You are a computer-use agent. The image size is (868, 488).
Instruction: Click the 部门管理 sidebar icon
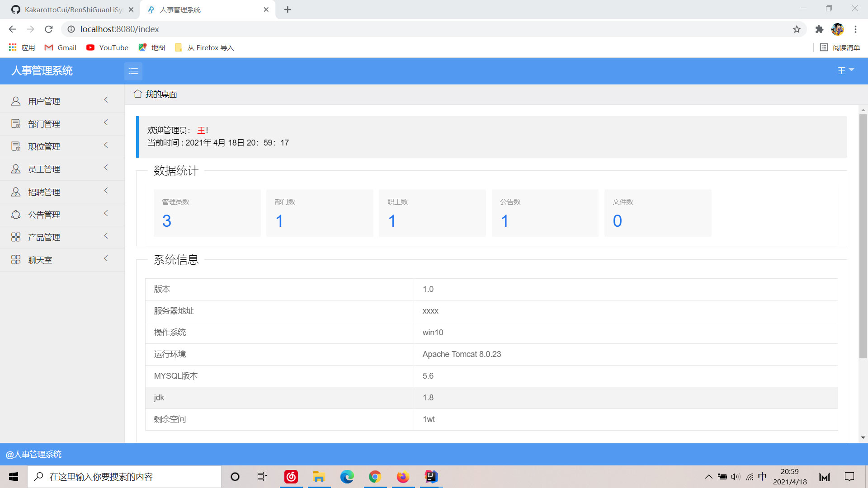tap(16, 124)
